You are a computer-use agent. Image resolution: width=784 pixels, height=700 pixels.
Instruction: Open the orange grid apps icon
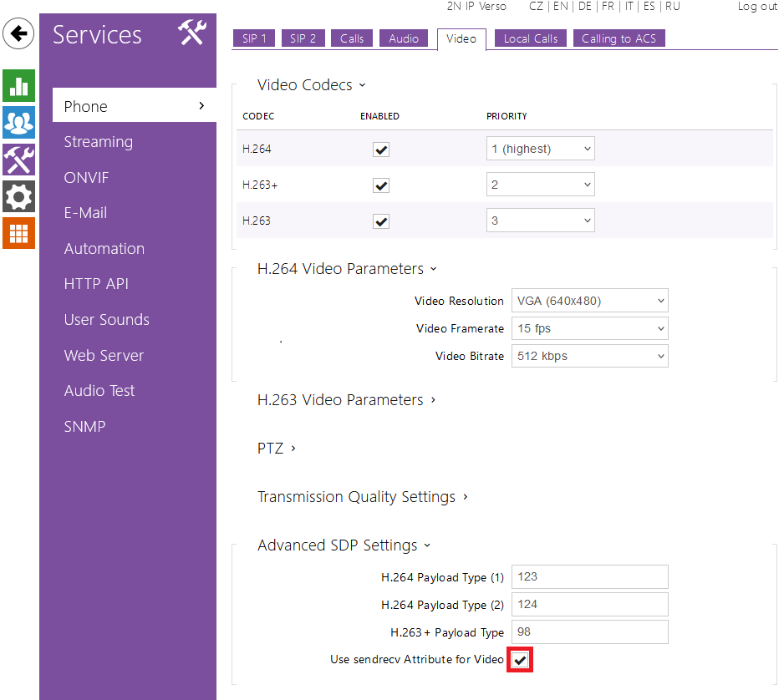[18, 233]
